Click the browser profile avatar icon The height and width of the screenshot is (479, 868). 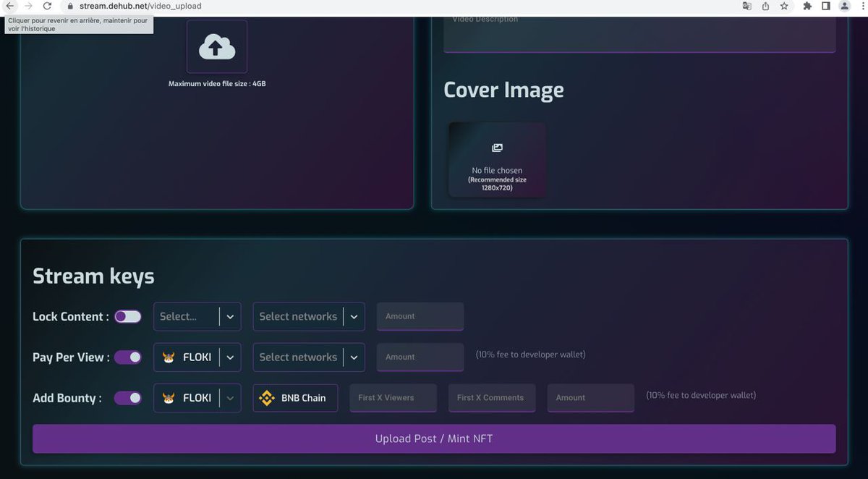(843, 7)
